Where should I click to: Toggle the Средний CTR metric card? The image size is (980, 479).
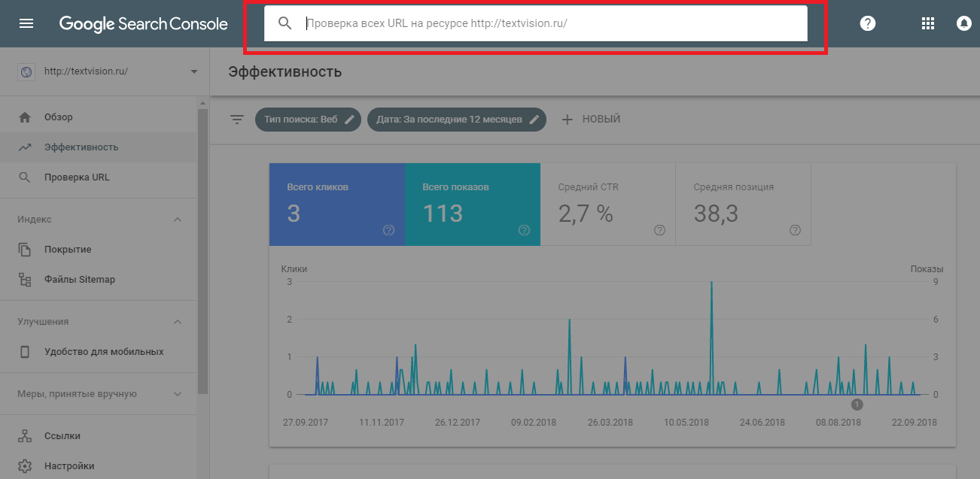(607, 204)
